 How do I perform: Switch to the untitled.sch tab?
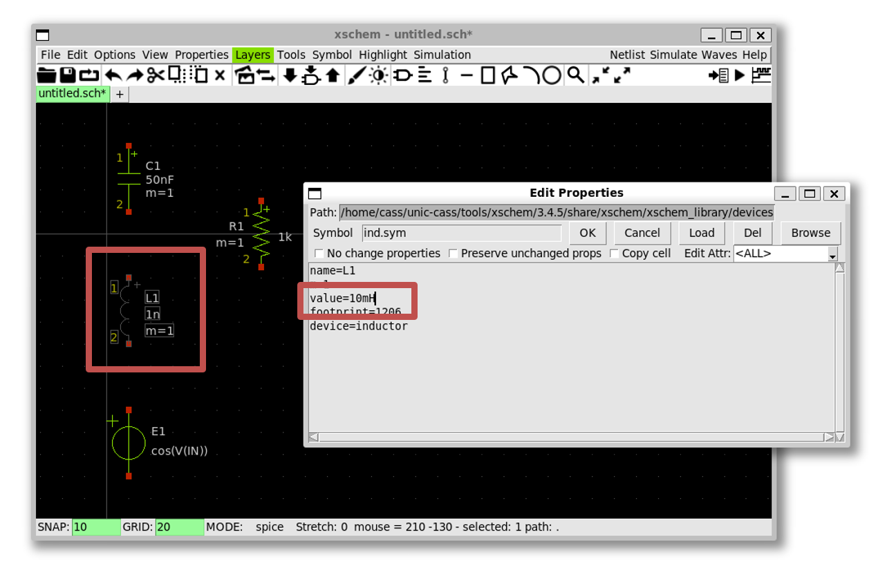click(72, 93)
